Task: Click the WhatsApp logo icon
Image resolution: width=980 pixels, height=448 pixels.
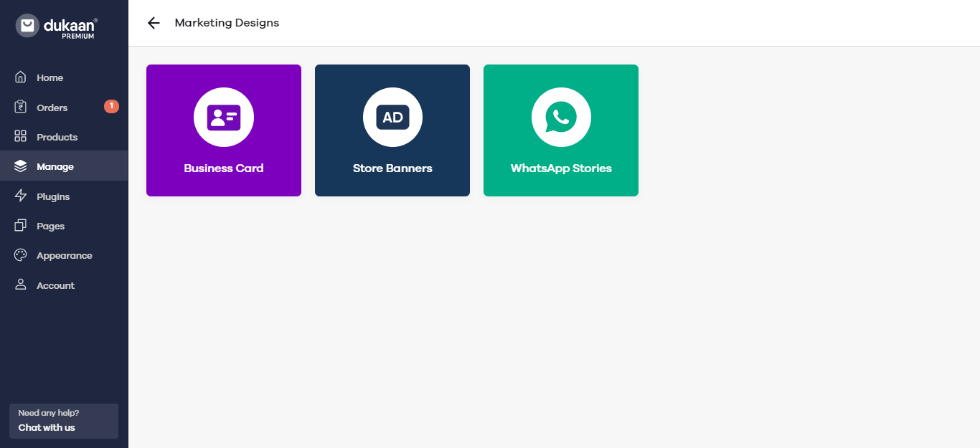Action: 561,117
